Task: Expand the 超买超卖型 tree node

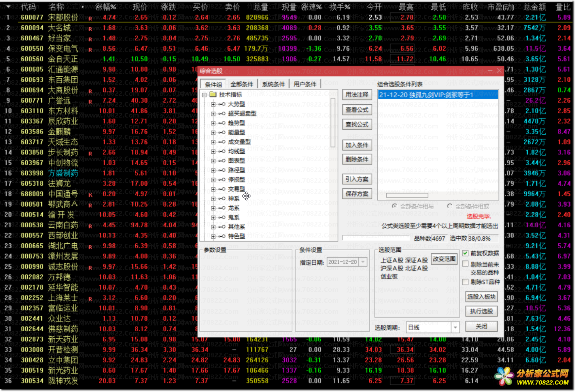Action: tap(213, 114)
